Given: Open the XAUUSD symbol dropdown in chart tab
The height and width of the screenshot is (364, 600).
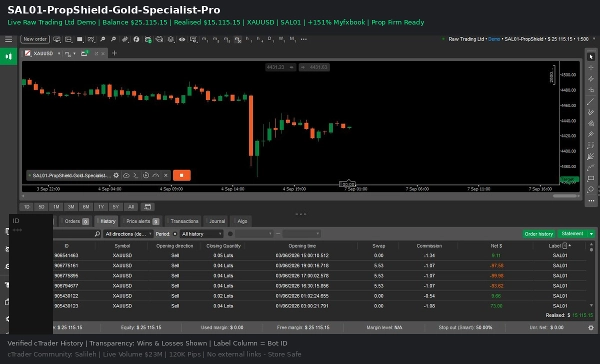Looking at the screenshot, I should (59, 54).
